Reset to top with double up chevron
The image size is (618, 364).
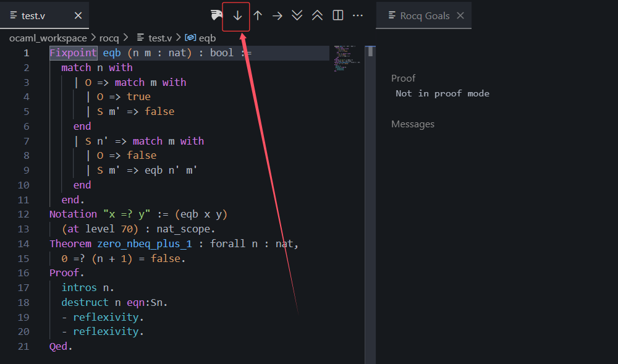pyautogui.click(x=317, y=15)
